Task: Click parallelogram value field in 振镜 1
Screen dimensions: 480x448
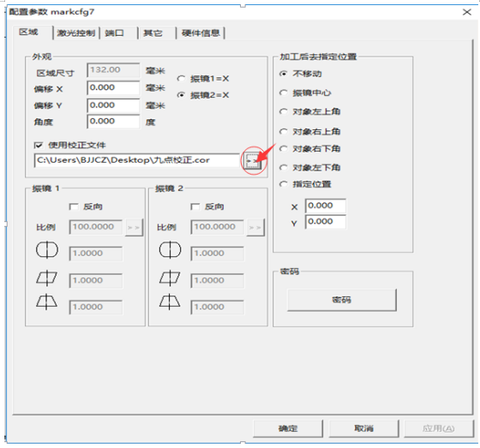Action: point(96,281)
